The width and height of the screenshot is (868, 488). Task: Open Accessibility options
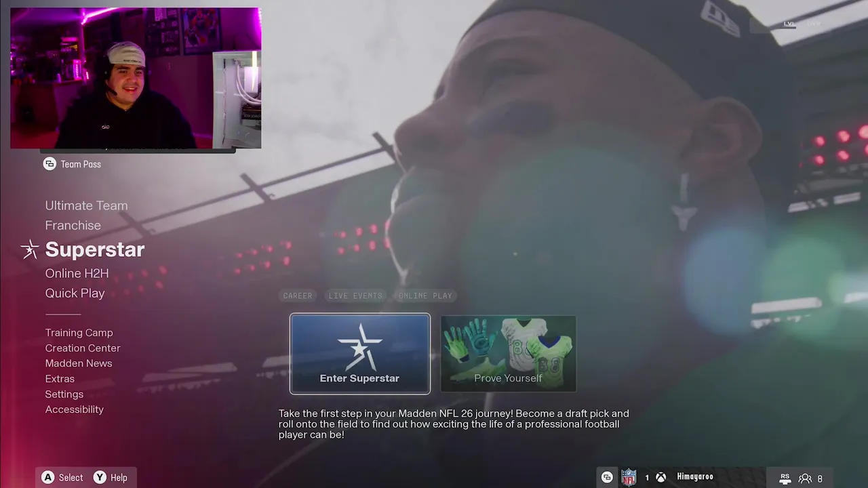75,409
